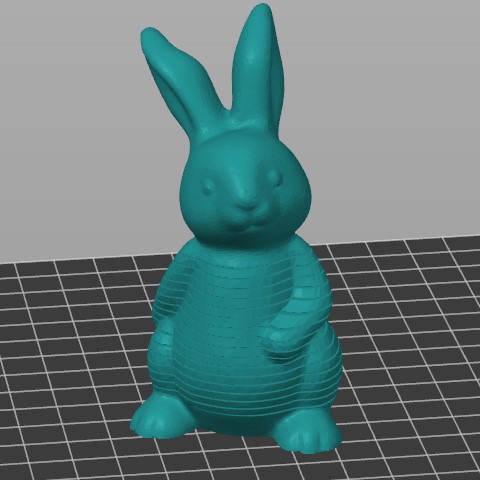Click the bunny's eye on the right side
480x480 pixels.
tap(276, 178)
